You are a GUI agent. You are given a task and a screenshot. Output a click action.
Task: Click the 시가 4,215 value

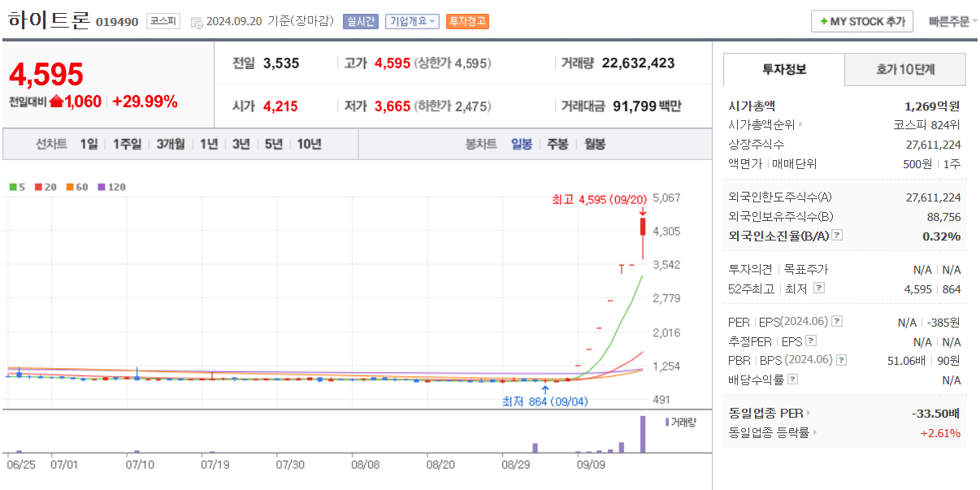[x=280, y=106]
